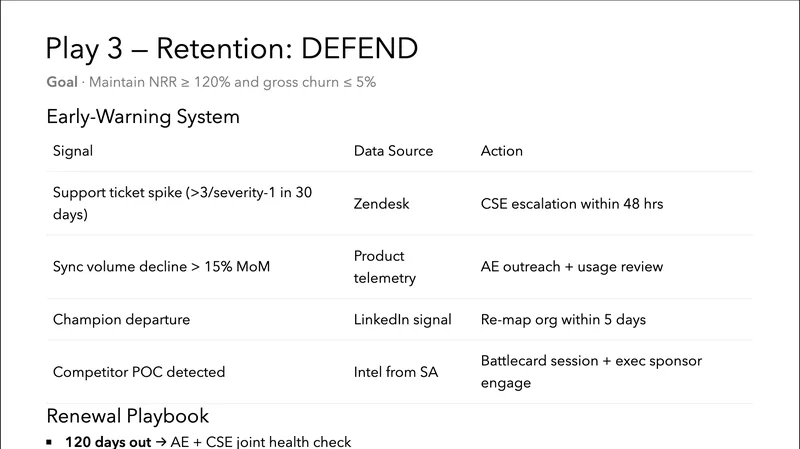The image size is (800, 449).
Task: Select the "Early-Warning System" heading
Action: (x=143, y=117)
